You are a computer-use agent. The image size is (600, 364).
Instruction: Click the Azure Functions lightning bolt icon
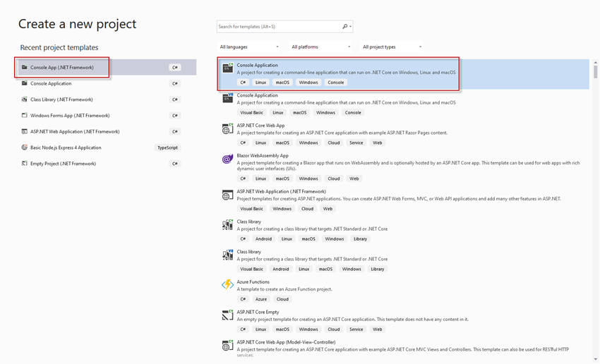pos(228,285)
